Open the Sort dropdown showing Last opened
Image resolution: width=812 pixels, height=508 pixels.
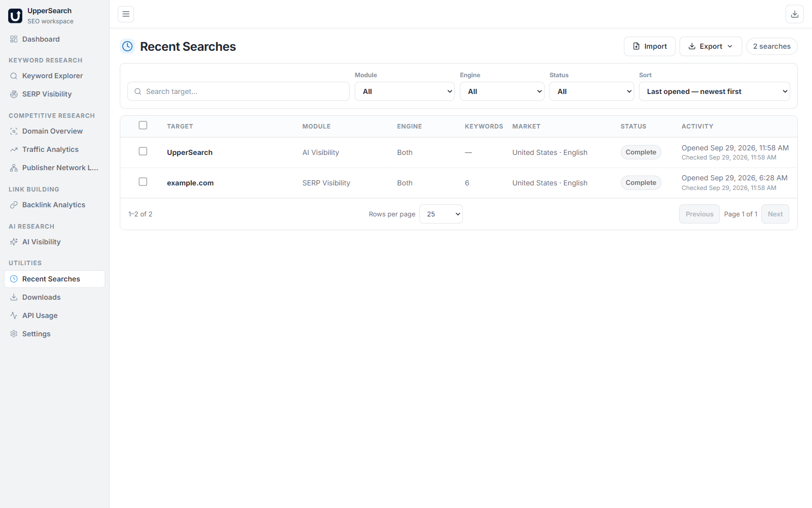tap(715, 91)
